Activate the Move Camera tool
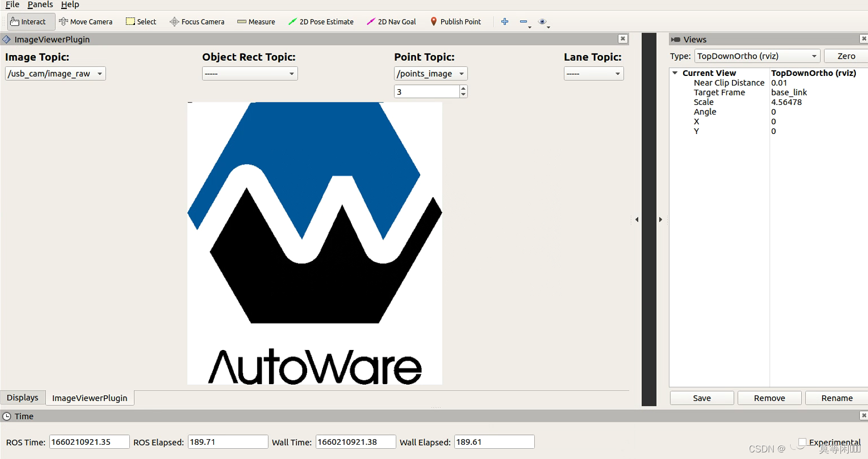This screenshot has width=868, height=459. tap(86, 21)
